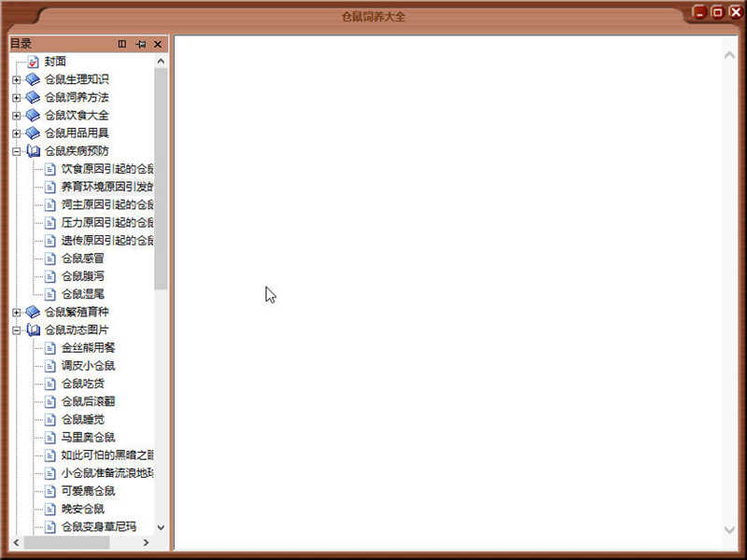
Task: Open the 仓鼠吃货 picture page
Action: 82,384
